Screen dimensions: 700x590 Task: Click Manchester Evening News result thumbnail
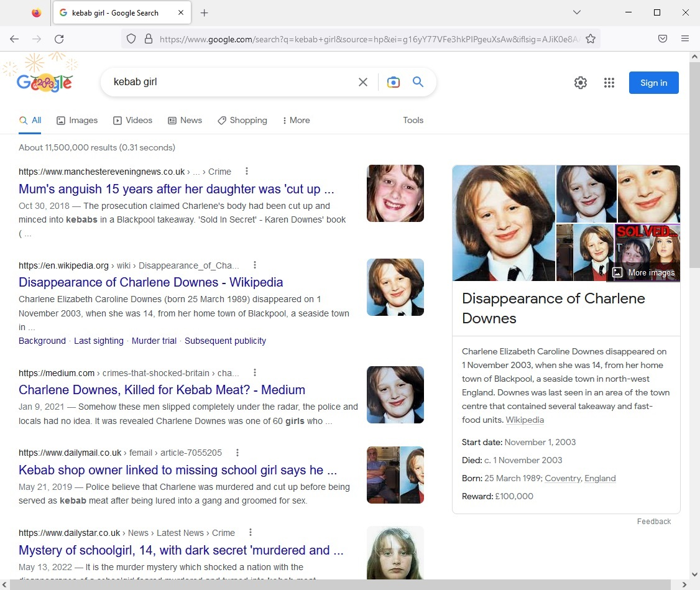[x=395, y=193]
